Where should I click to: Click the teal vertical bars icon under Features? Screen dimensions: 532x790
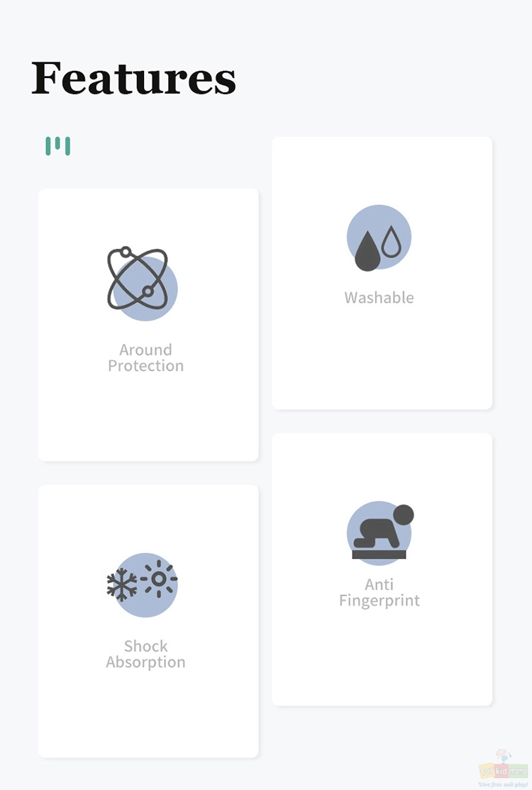(x=58, y=146)
